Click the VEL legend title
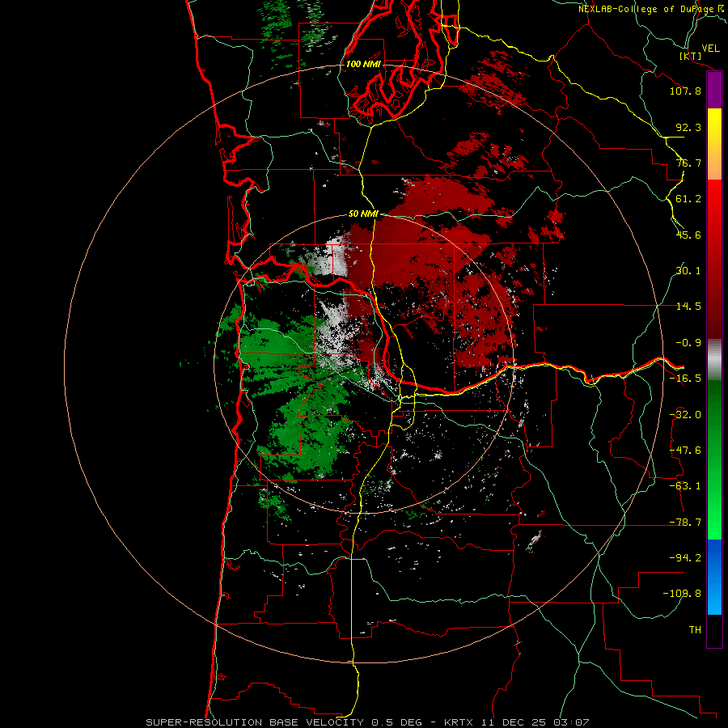The height and width of the screenshot is (728, 728). pyautogui.click(x=710, y=49)
